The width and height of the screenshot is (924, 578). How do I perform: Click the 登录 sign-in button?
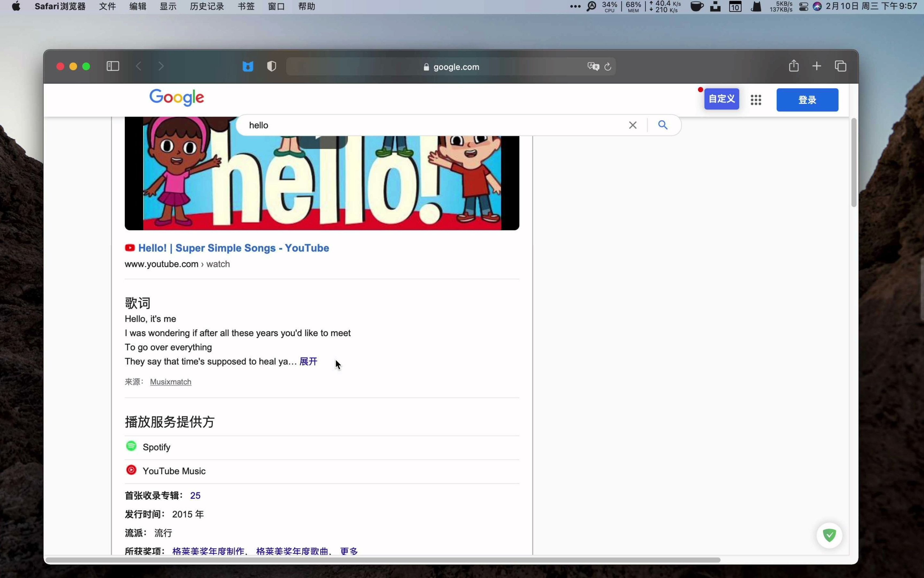(x=807, y=100)
